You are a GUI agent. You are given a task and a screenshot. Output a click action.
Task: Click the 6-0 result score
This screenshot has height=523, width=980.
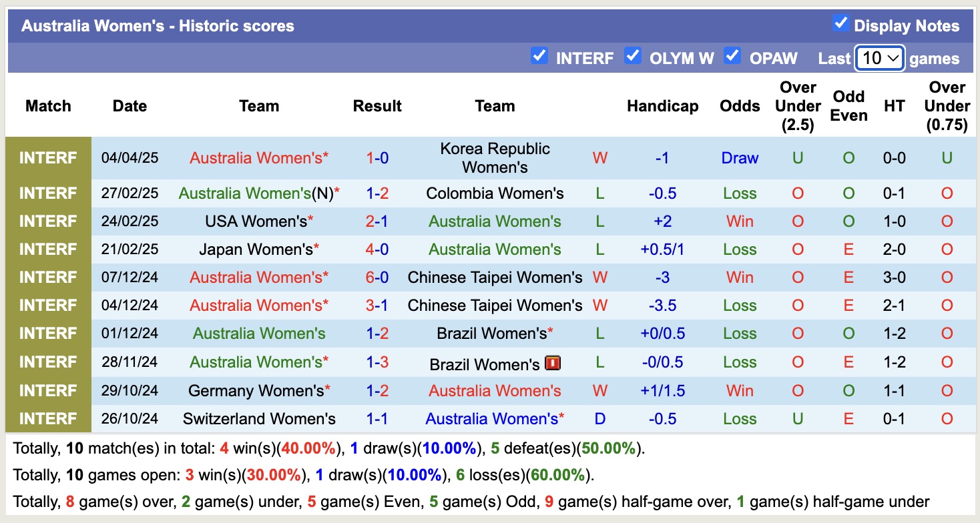tap(377, 278)
